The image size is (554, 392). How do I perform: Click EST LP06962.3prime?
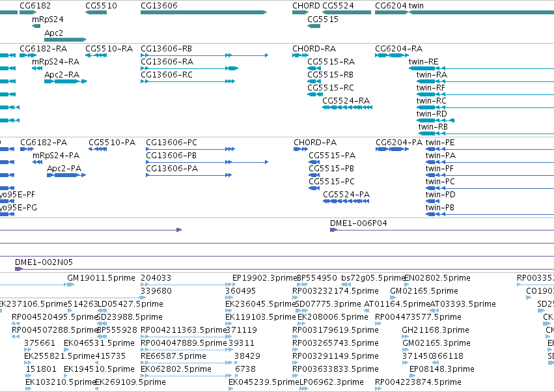(x=331, y=382)
